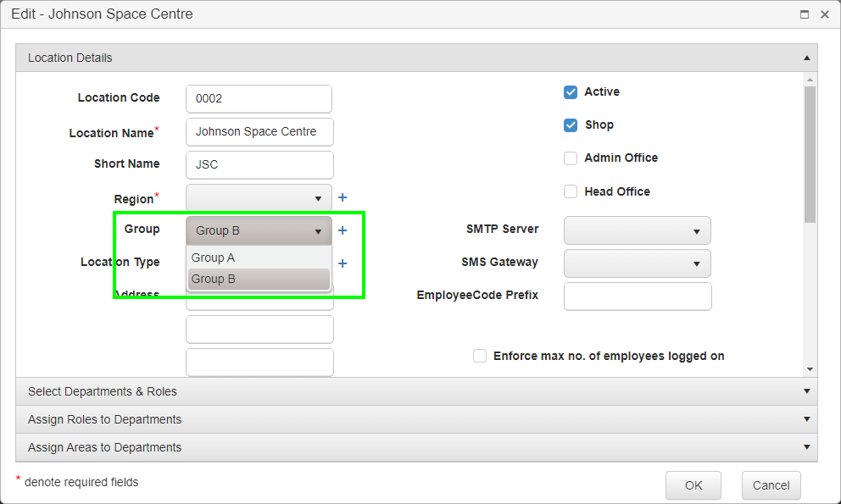Screen dimensions: 841x504
Task: Collapse Location Details with header arrow
Action: pyautogui.click(x=807, y=58)
